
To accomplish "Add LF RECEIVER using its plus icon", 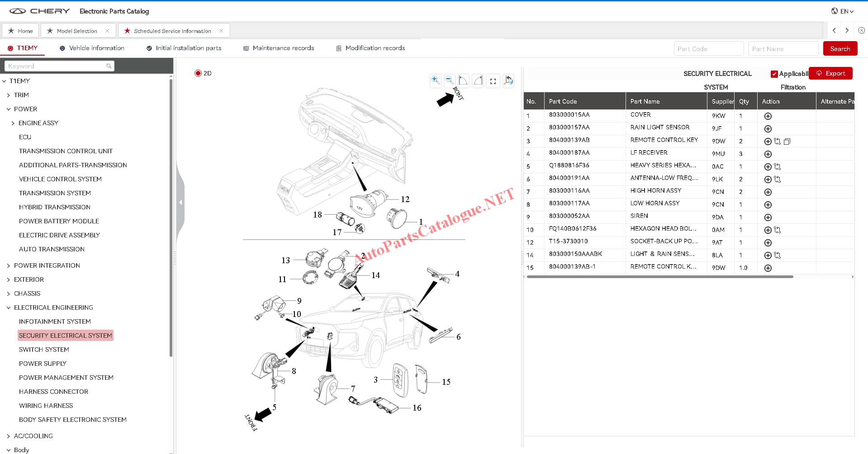I will 768,154.
